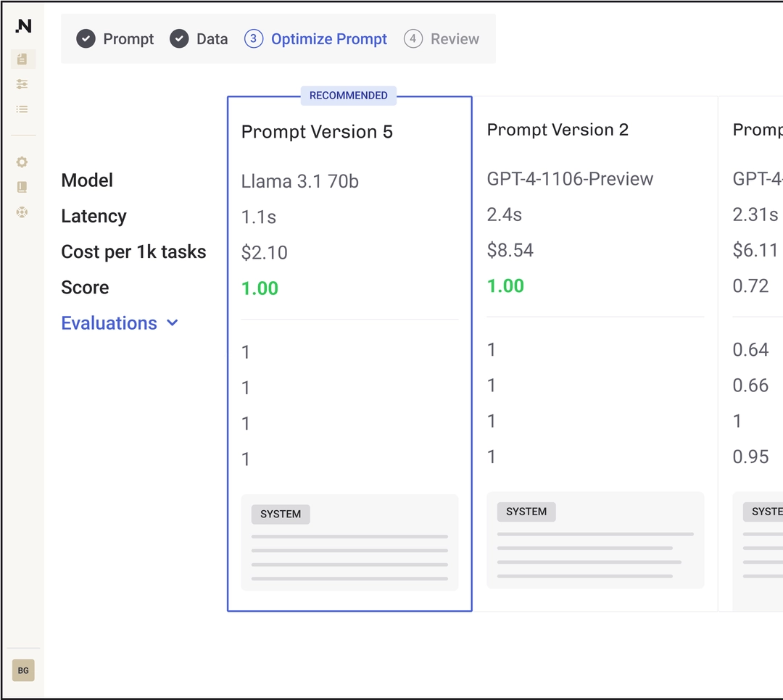Select the Prompt Version 2 card title

pyautogui.click(x=558, y=130)
